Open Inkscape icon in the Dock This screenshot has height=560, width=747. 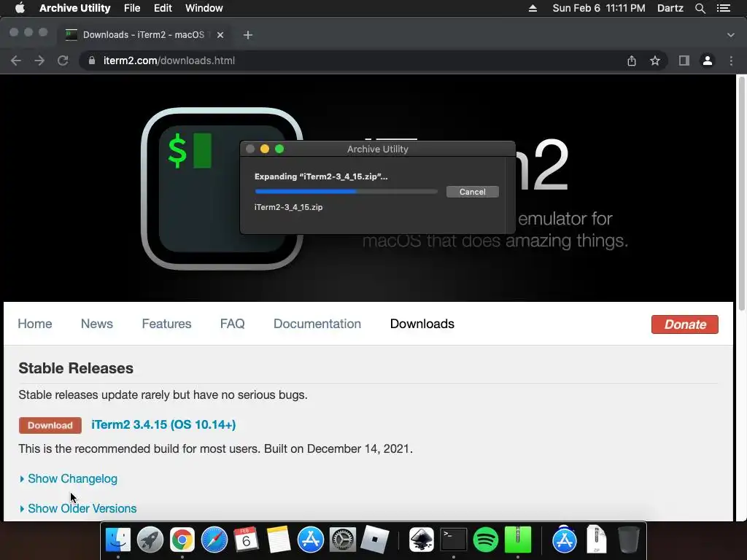coord(421,540)
